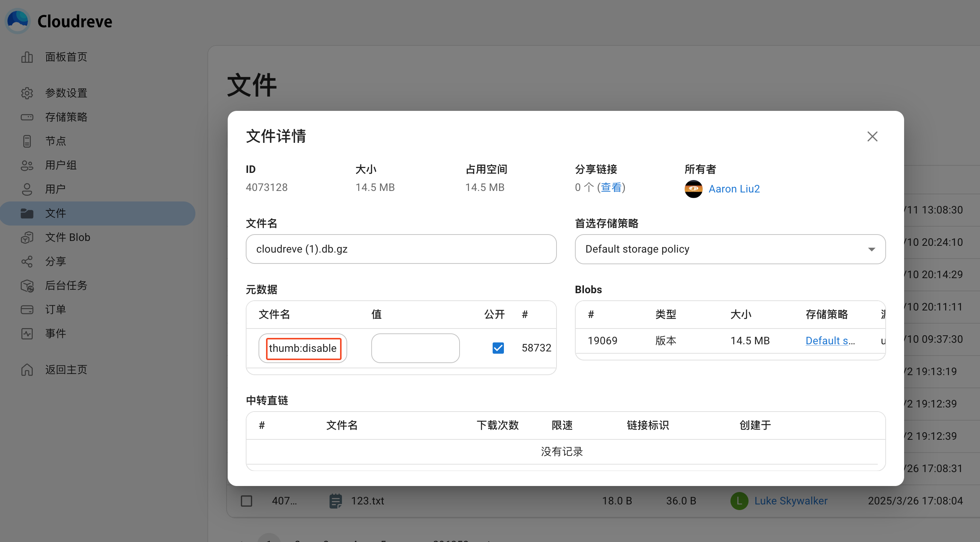Open the 面板首页 dashboard icon
The image size is (980, 542).
pos(27,57)
